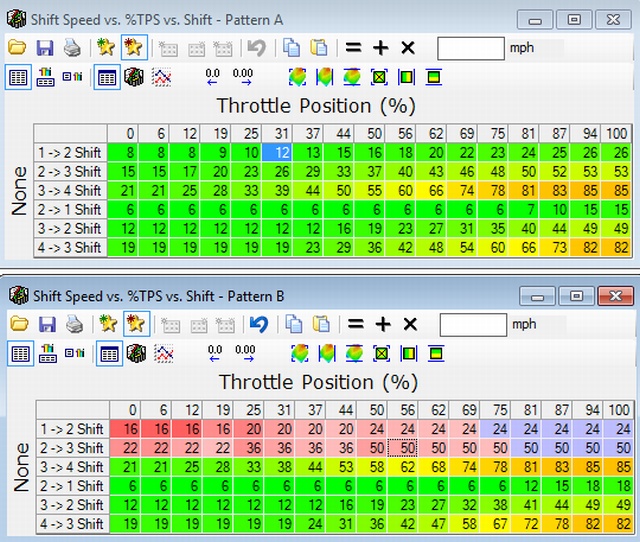Undo the last edit in Pattern B
The height and width of the screenshot is (542, 640).
[x=257, y=324]
